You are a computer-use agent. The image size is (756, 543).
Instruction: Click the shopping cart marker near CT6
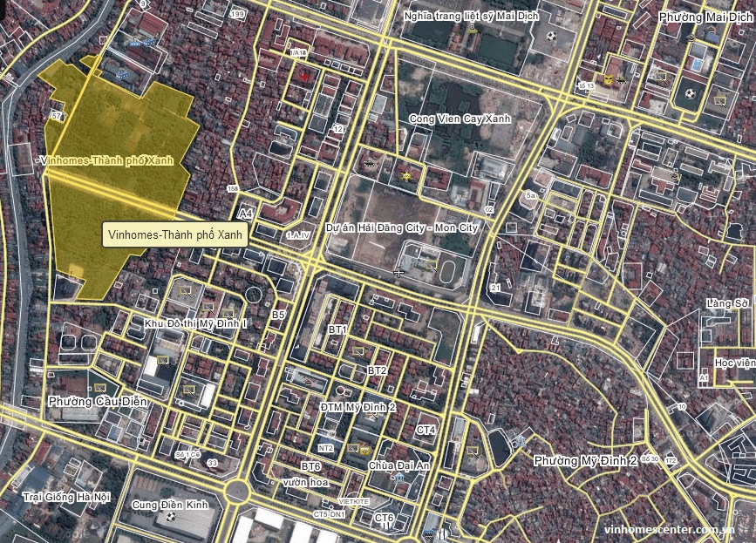coord(429,533)
